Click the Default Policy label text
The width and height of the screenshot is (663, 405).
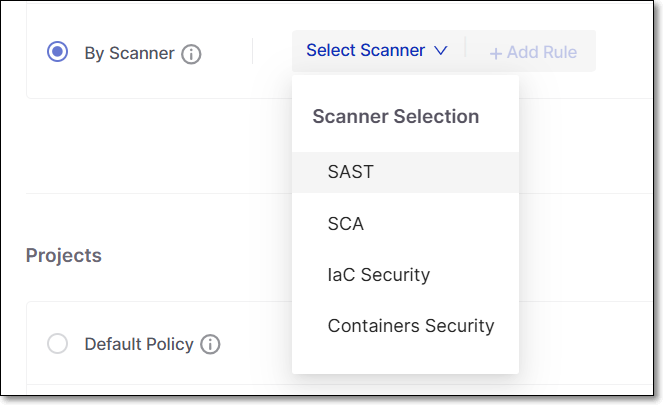pos(139,344)
